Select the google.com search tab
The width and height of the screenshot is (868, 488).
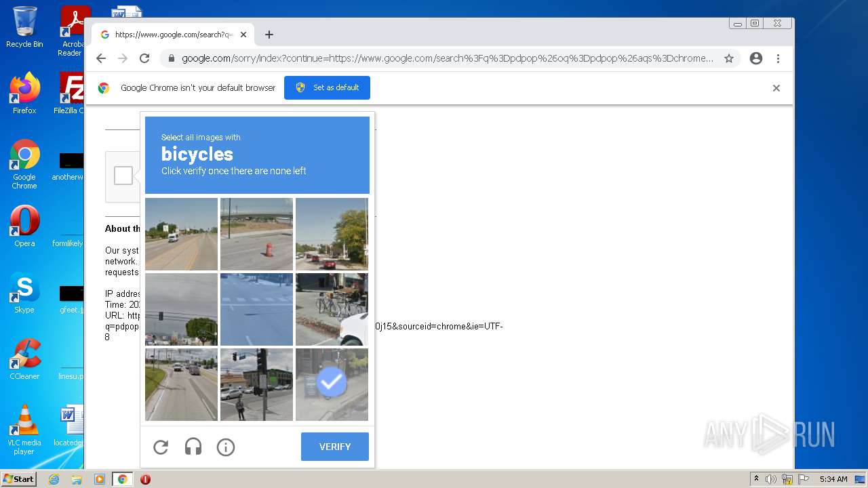coord(173,35)
